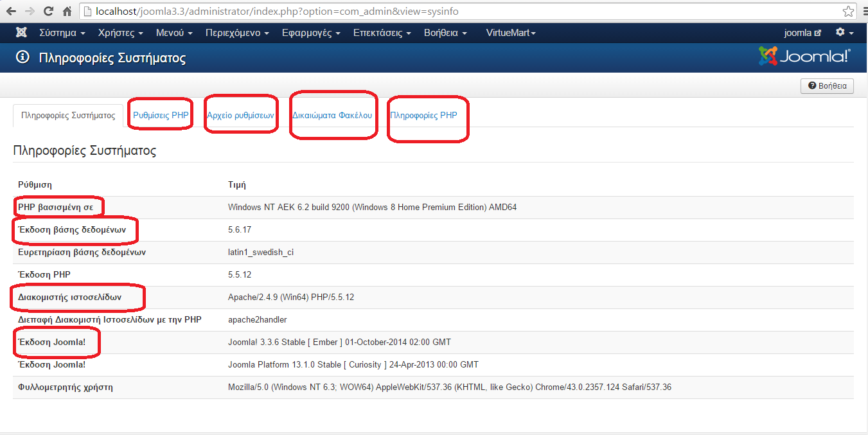Viewport: 868px width, 435px height.
Task: Click the latin1_swedish_ci value
Action: click(261, 253)
